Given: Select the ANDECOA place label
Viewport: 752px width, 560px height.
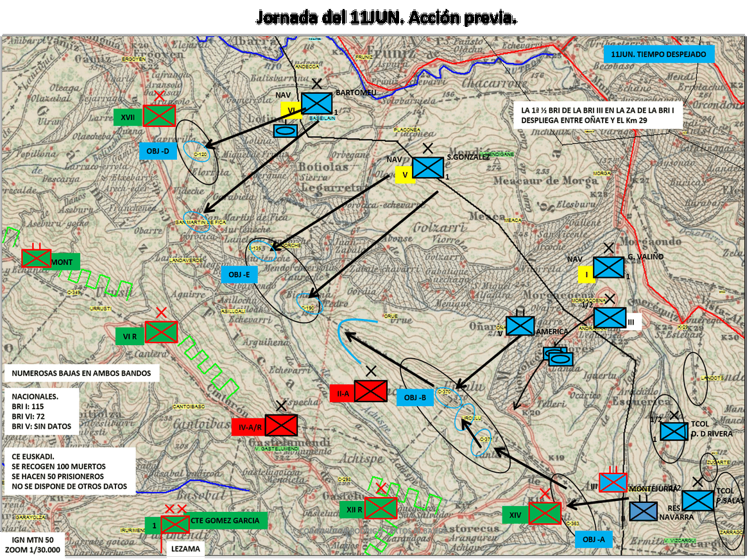Looking at the screenshot, I should point(307,66).
